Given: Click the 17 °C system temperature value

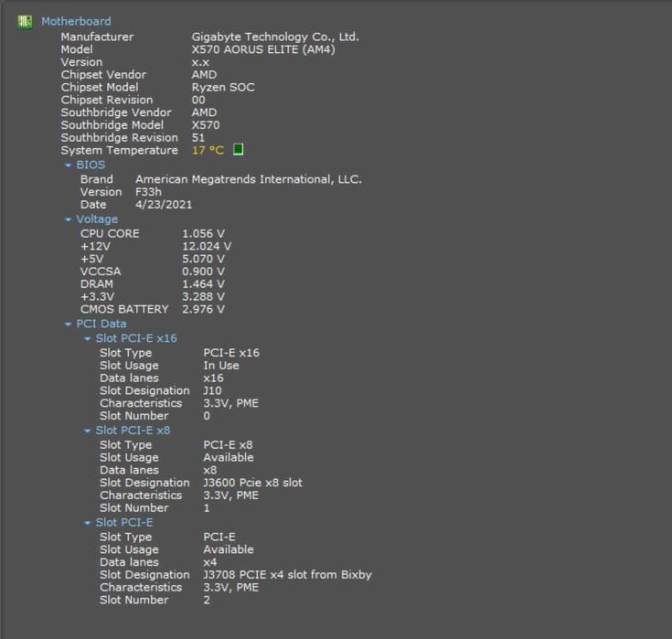Looking at the screenshot, I should point(208,151).
